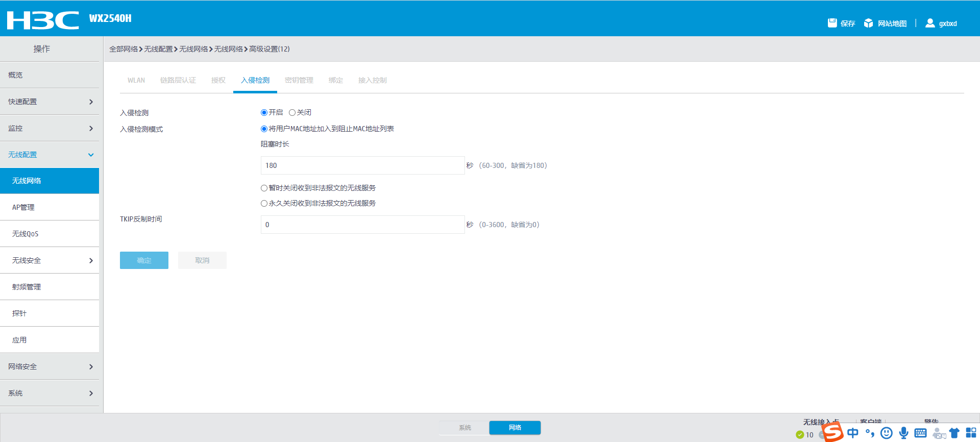980x442 pixels.
Task: Open 探针 in the sidebar
Action: (x=50, y=313)
